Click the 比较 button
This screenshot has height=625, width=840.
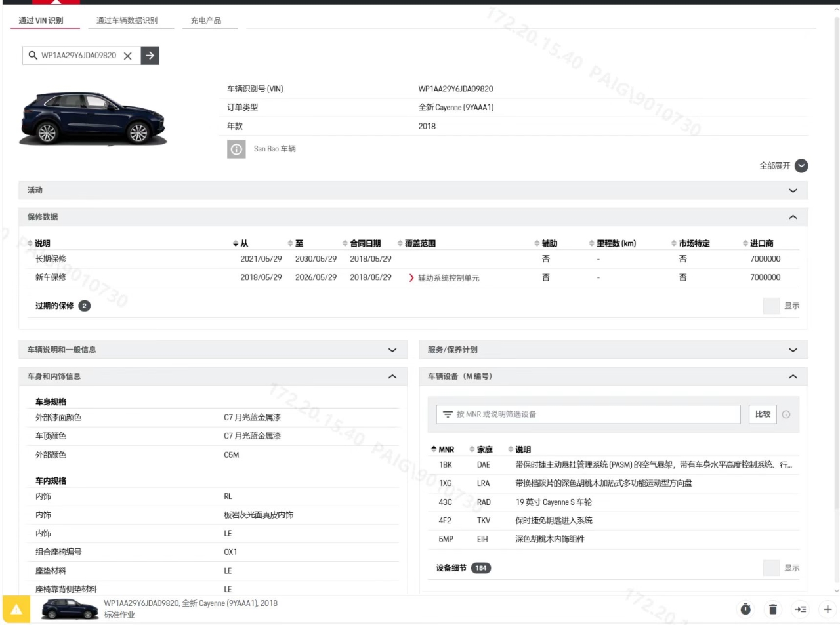pyautogui.click(x=763, y=414)
